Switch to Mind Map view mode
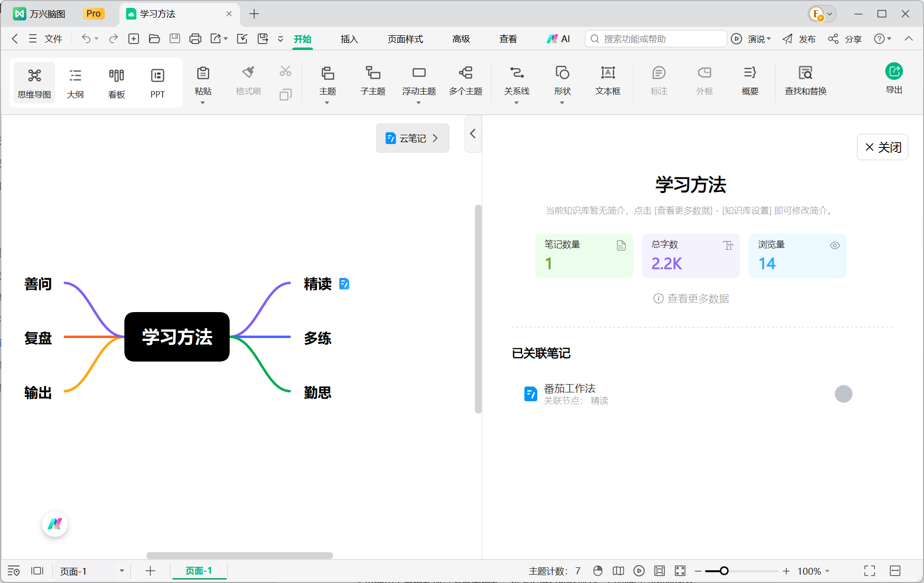924x583 pixels. click(x=34, y=82)
